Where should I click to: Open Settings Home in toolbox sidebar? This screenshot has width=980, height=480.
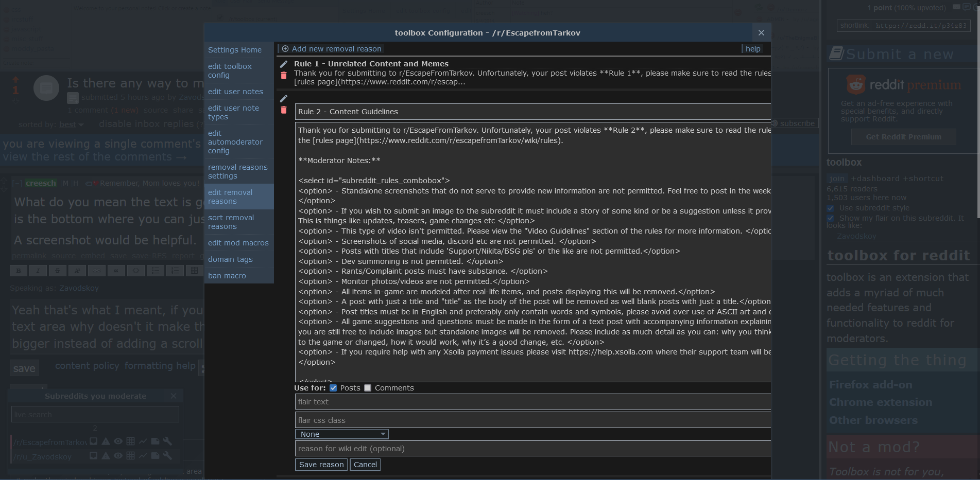[239, 50]
